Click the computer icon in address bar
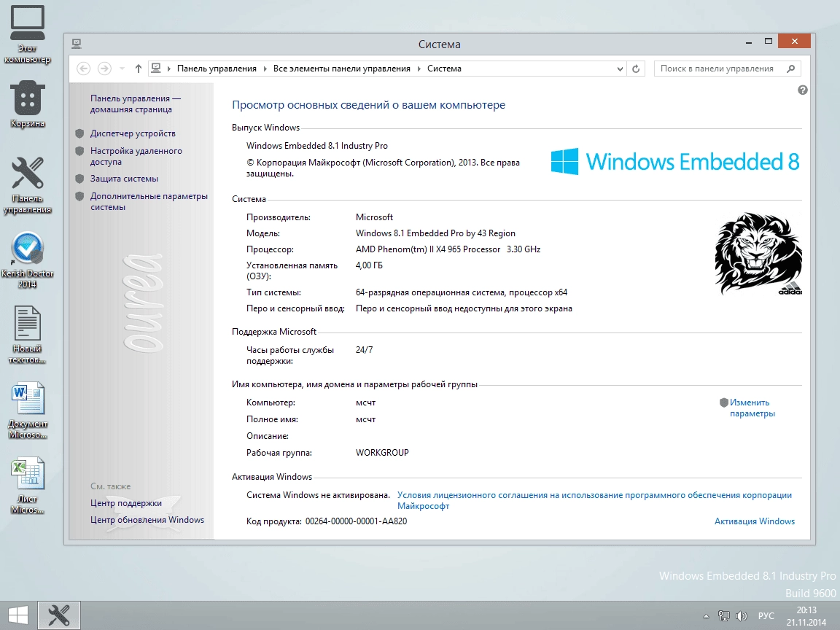This screenshot has width=840, height=630. click(156, 68)
